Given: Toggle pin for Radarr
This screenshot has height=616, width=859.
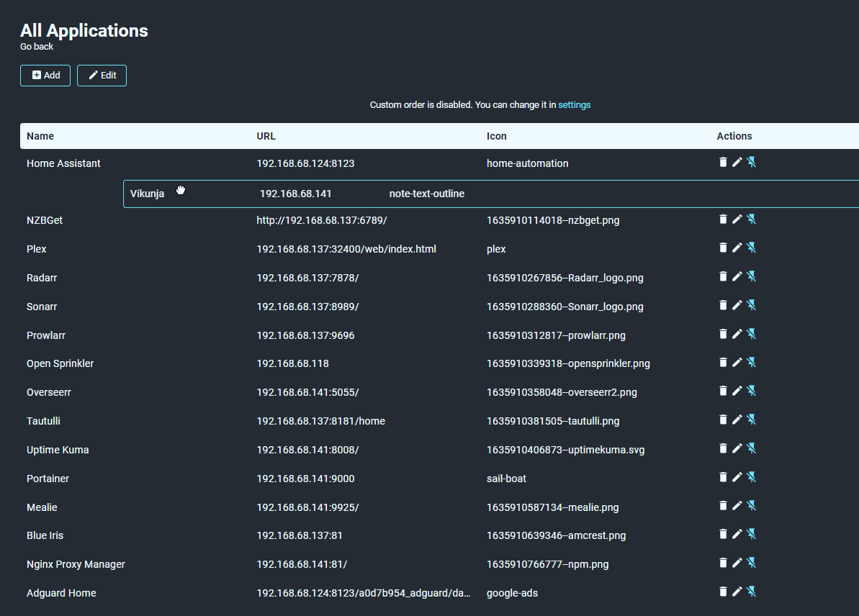Looking at the screenshot, I should click(752, 276).
